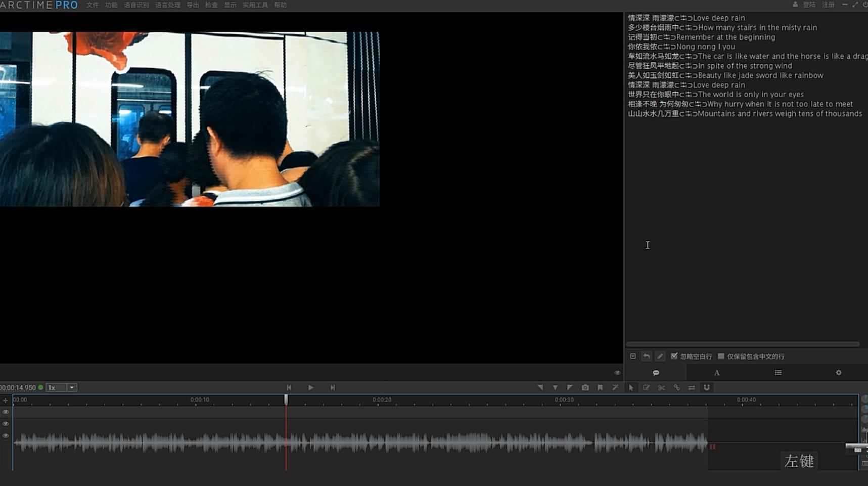Expand the 实用工具 menu

[x=255, y=5]
